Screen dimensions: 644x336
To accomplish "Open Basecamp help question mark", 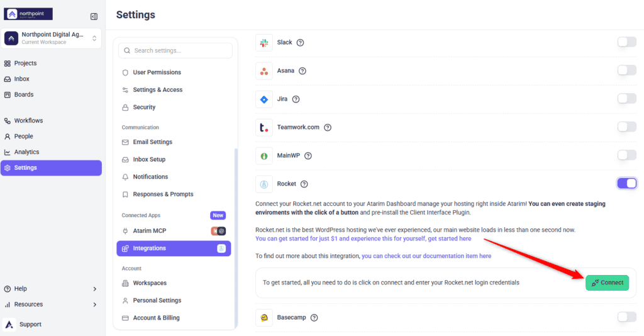I will (314, 318).
